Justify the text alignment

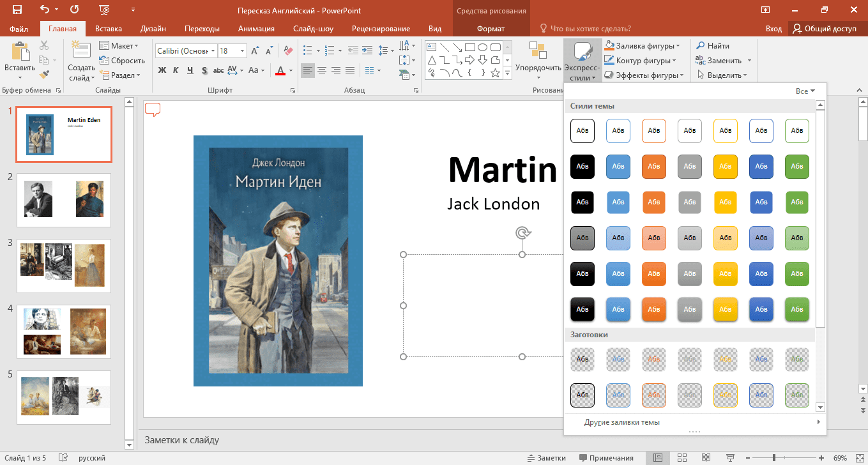tap(350, 70)
